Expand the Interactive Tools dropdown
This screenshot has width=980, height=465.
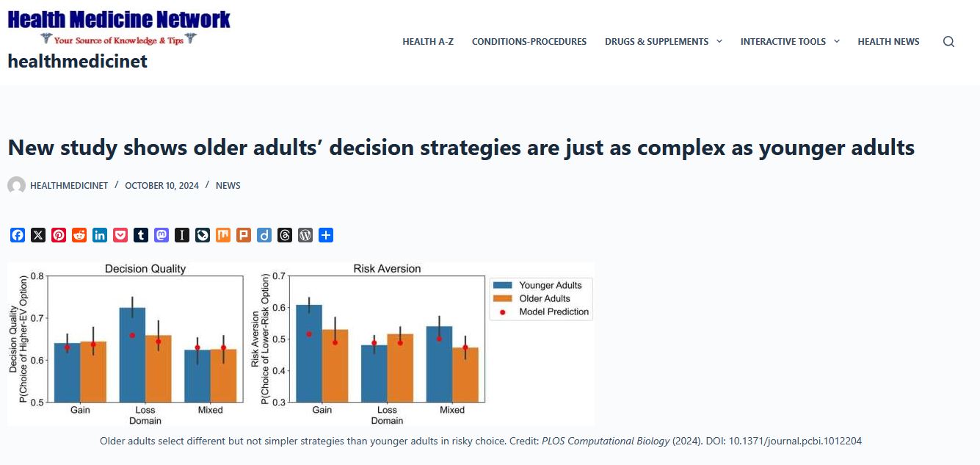(x=783, y=41)
